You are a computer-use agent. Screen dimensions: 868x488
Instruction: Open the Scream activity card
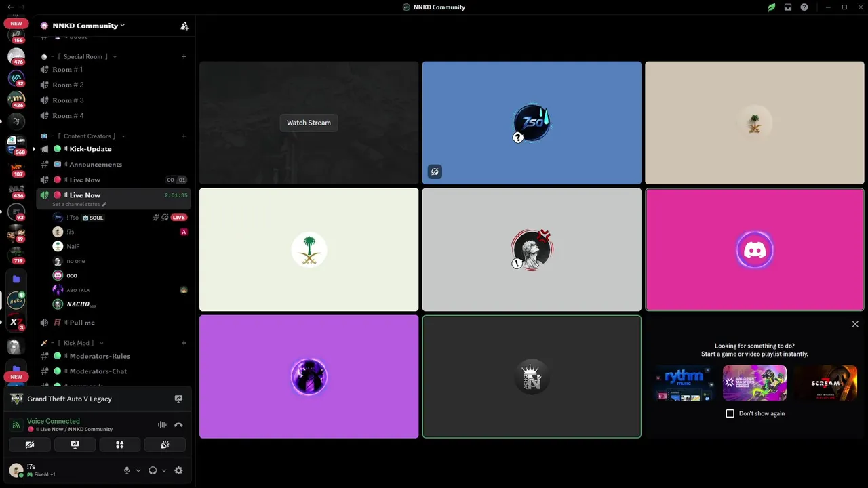pyautogui.click(x=826, y=383)
